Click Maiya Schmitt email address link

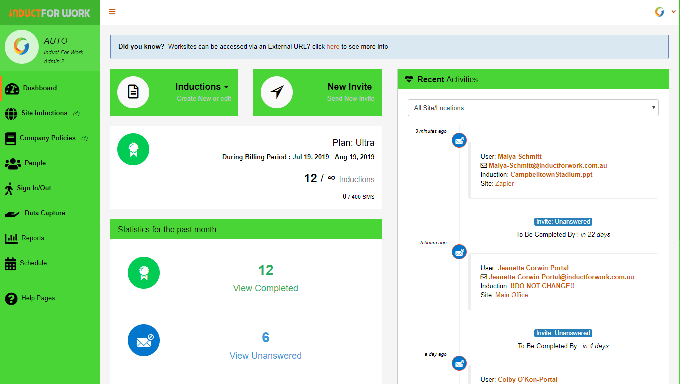pyautogui.click(x=548, y=166)
